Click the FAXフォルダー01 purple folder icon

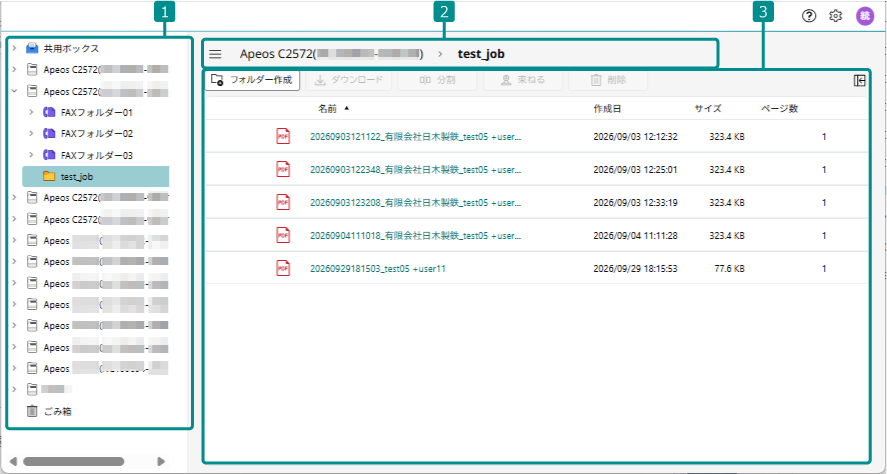(49, 112)
